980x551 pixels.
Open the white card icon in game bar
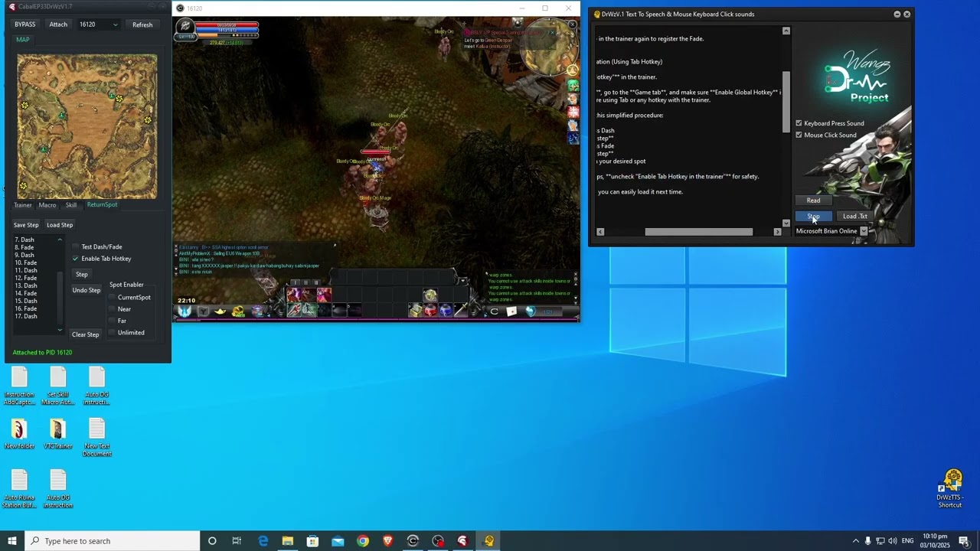(512, 311)
